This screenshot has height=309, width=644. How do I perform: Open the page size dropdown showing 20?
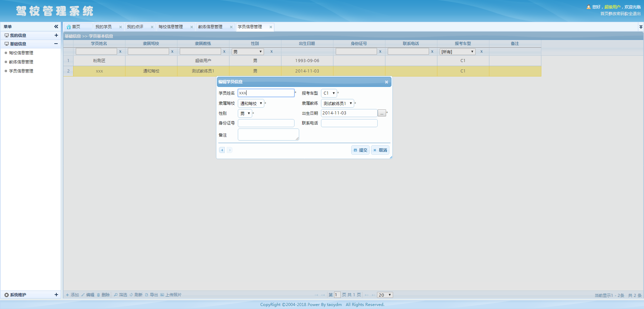tap(385, 295)
